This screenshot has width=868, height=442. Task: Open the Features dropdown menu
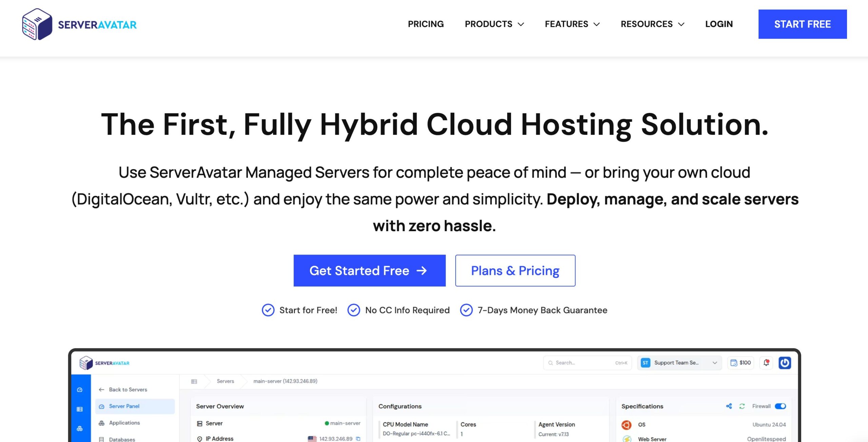572,24
